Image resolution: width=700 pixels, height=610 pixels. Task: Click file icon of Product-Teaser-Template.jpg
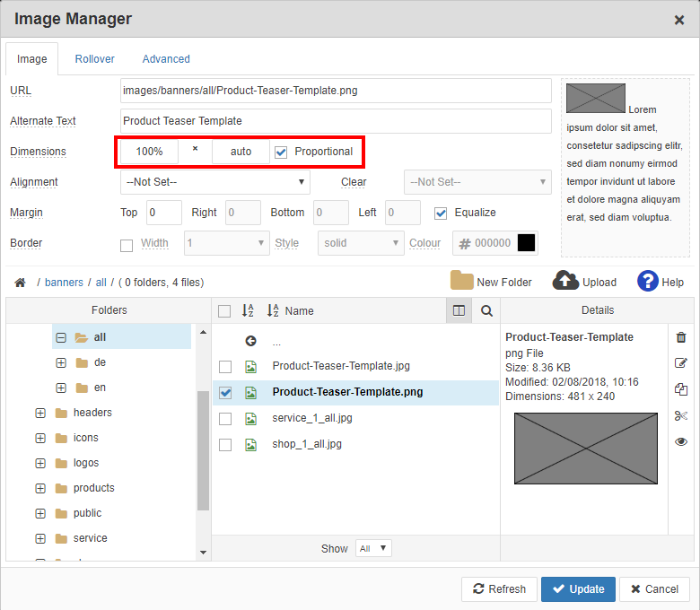[x=251, y=367]
